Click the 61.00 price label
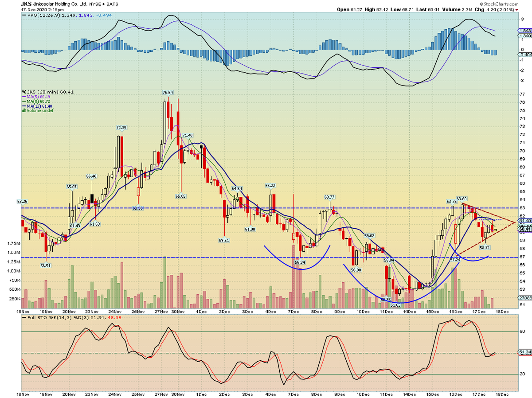 [x=250, y=229]
